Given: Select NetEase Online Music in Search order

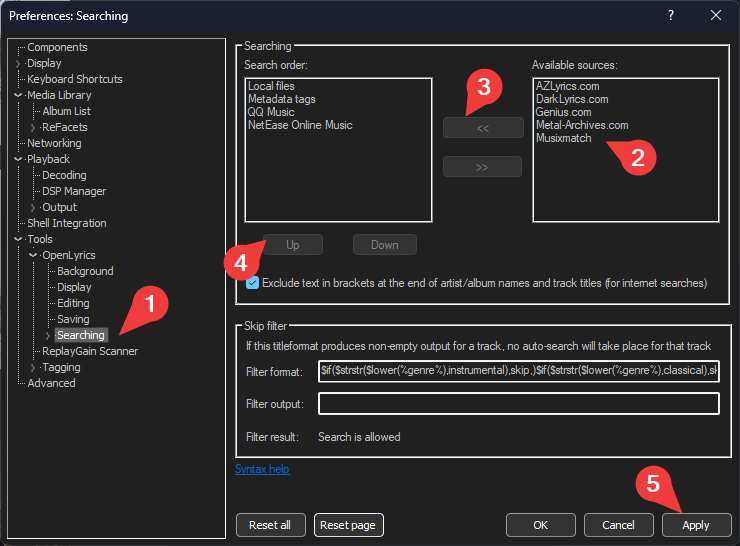Looking at the screenshot, I should 300,125.
